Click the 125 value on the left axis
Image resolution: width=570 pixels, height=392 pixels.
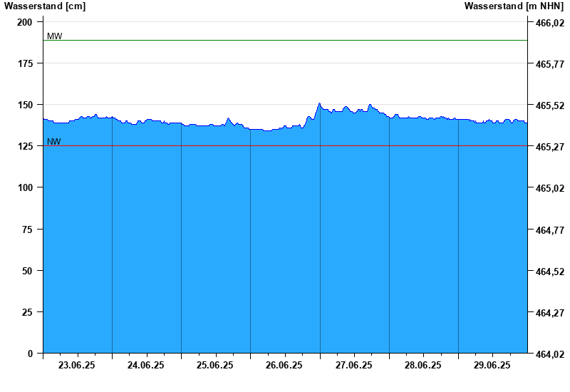[25, 147]
